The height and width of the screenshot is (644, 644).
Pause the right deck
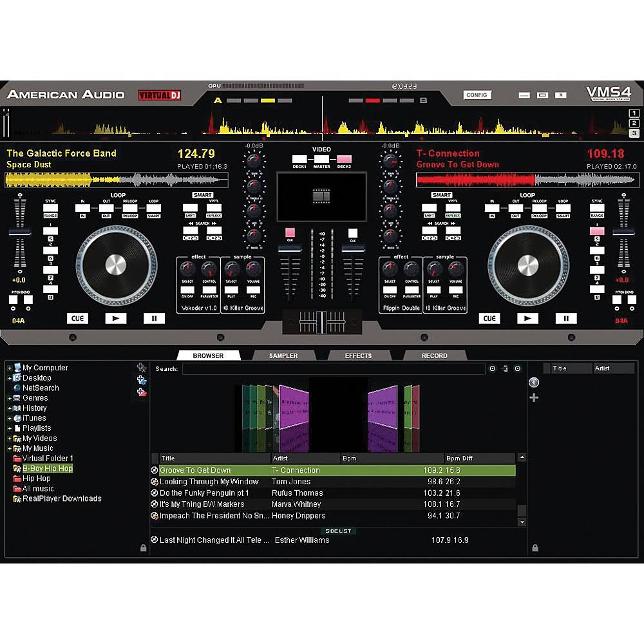(x=566, y=318)
